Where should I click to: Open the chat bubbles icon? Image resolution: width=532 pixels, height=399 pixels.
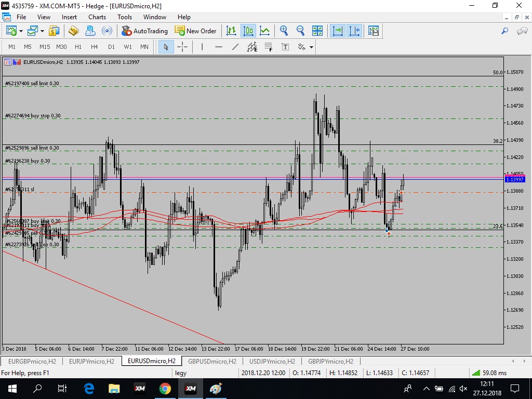click(x=522, y=31)
